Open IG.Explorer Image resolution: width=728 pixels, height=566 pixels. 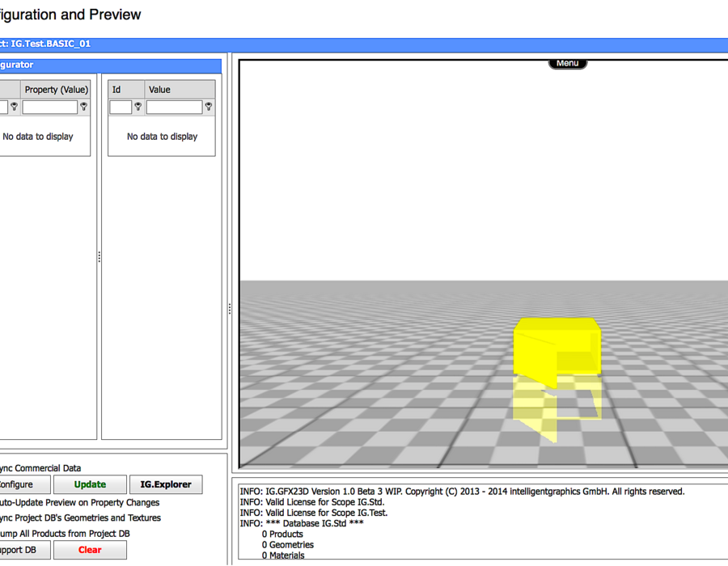tap(166, 484)
